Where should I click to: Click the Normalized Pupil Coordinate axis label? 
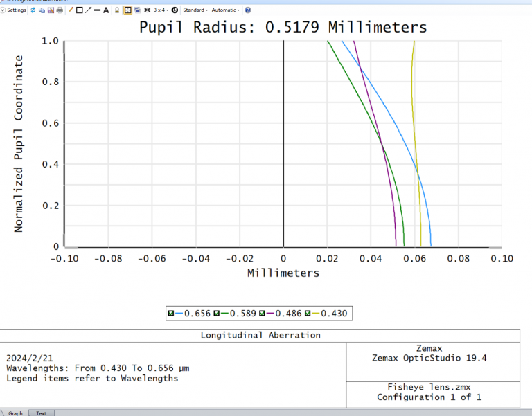pos(18,144)
